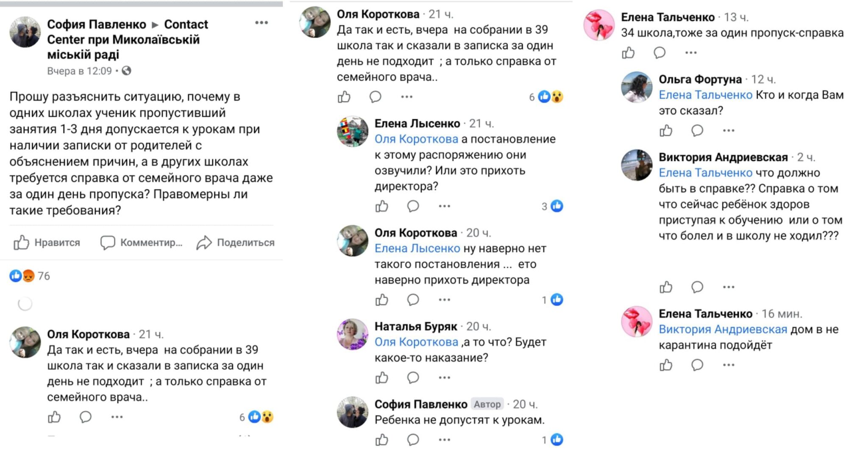
Task: View the 76 reactions on the post
Action: pyautogui.click(x=30, y=276)
